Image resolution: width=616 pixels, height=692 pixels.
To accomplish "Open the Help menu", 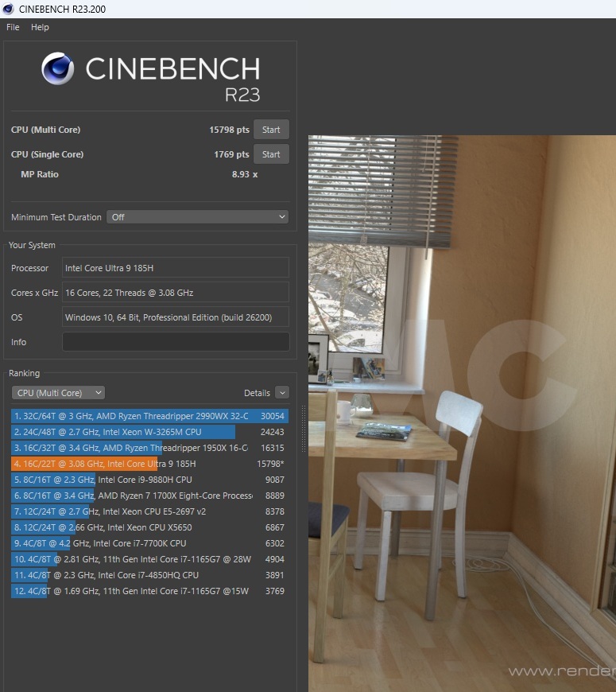I will (x=40, y=27).
